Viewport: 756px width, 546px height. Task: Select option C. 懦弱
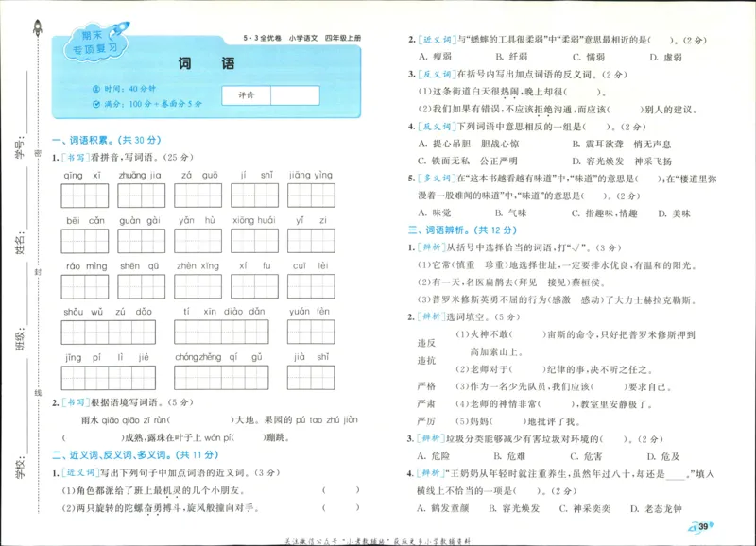coord(589,57)
